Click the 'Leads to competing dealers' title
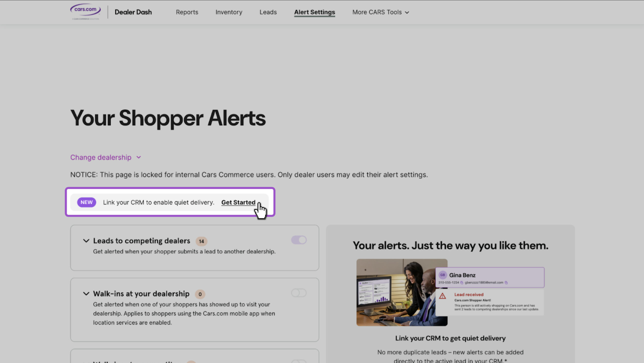 (142, 241)
